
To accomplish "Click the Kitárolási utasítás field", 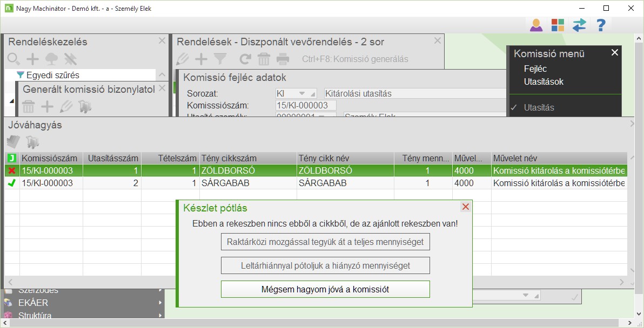I will tap(415, 93).
